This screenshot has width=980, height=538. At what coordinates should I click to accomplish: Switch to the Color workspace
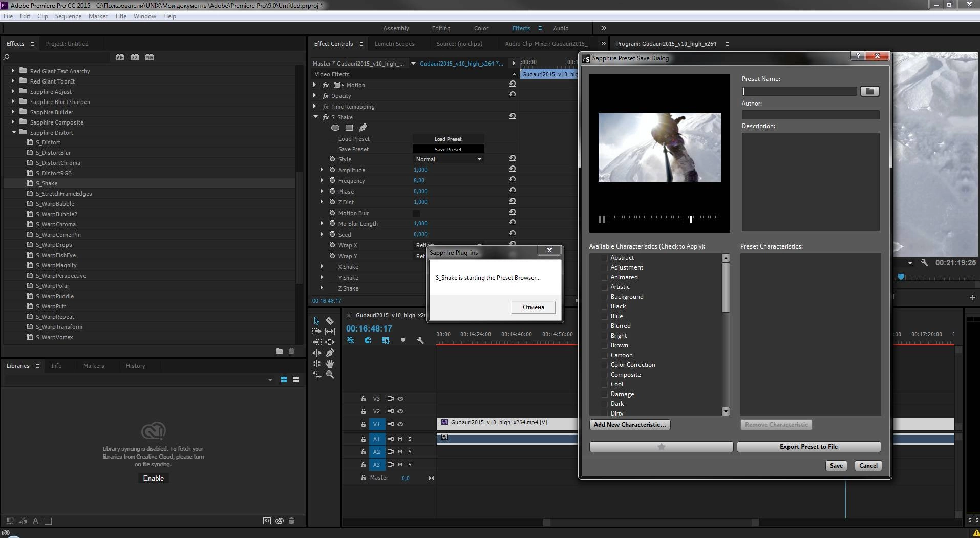pos(481,28)
